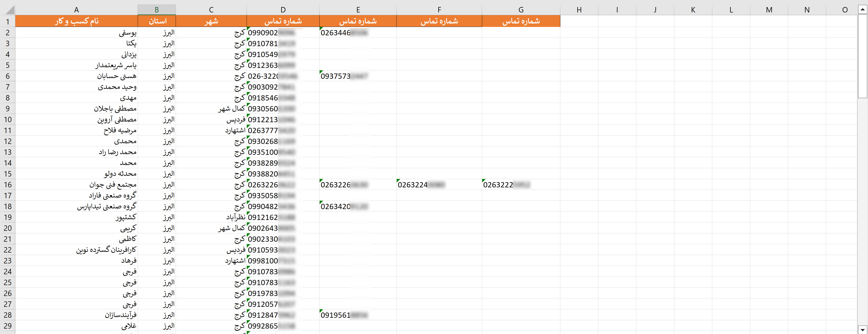Image resolution: width=868 pixels, height=334 pixels.
Task: Click 'شماره تماس' header in column D
Action: [x=283, y=21]
